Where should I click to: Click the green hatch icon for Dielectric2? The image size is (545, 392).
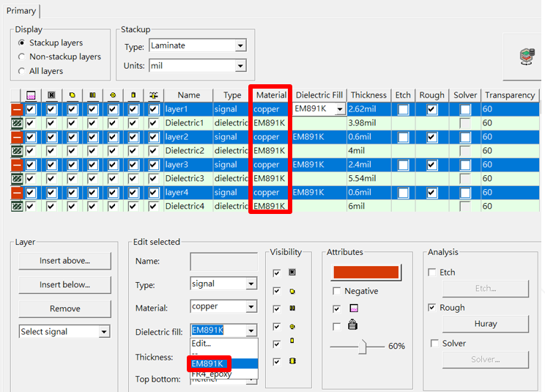(x=17, y=151)
